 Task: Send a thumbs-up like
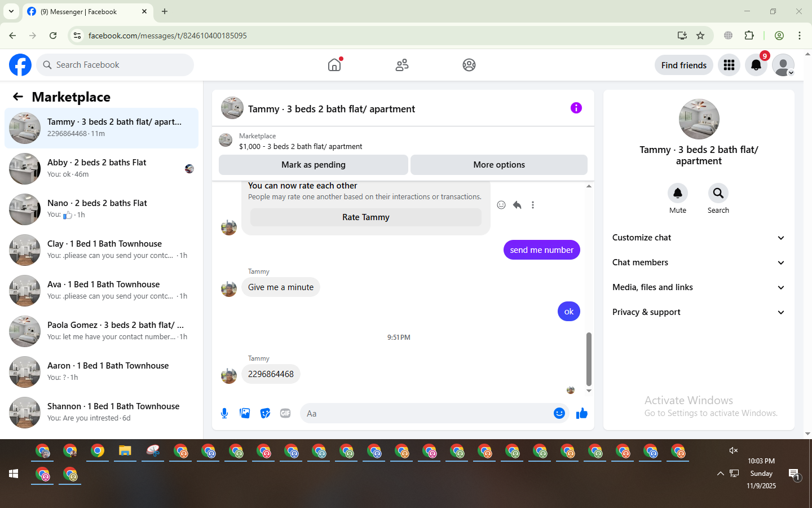pos(582,414)
